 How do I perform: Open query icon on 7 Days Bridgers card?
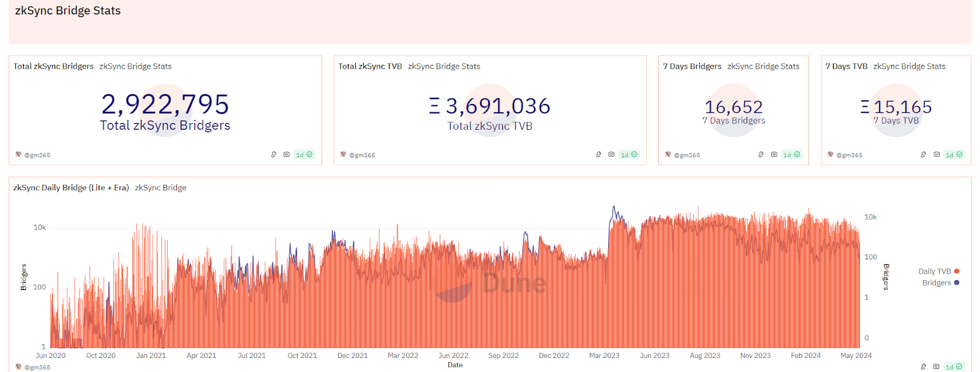pyautogui.click(x=761, y=155)
